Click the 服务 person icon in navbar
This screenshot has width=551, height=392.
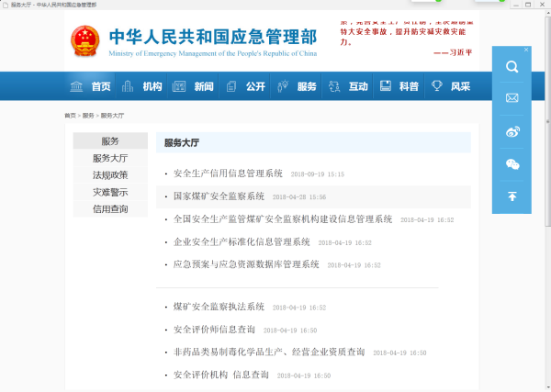coord(283,86)
